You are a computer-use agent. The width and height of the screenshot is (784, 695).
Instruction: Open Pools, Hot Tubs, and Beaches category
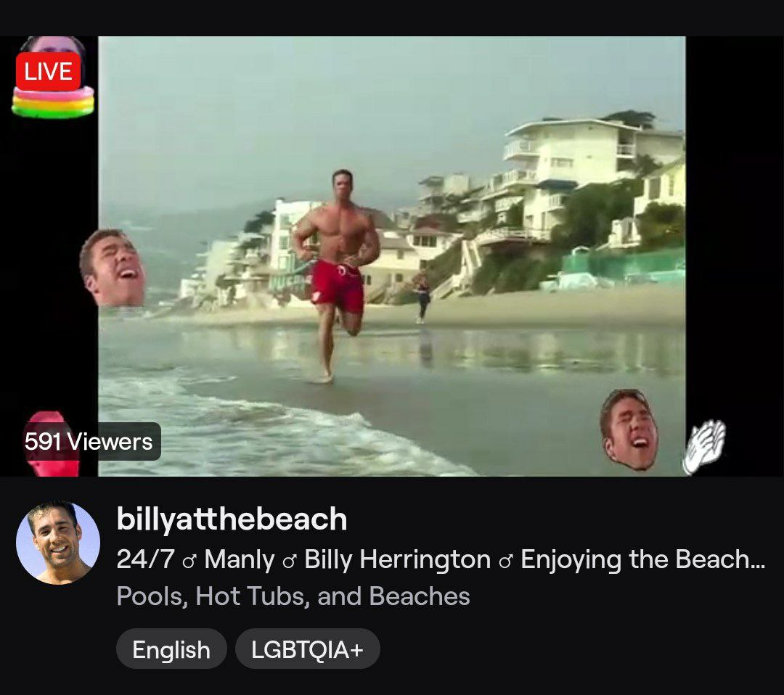pyautogui.click(x=293, y=596)
